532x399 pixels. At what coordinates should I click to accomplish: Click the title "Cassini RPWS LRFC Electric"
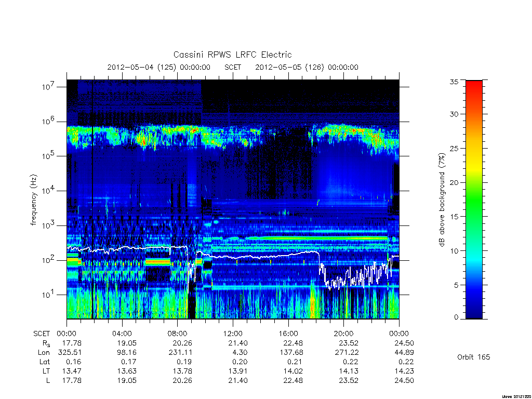pyautogui.click(x=232, y=55)
